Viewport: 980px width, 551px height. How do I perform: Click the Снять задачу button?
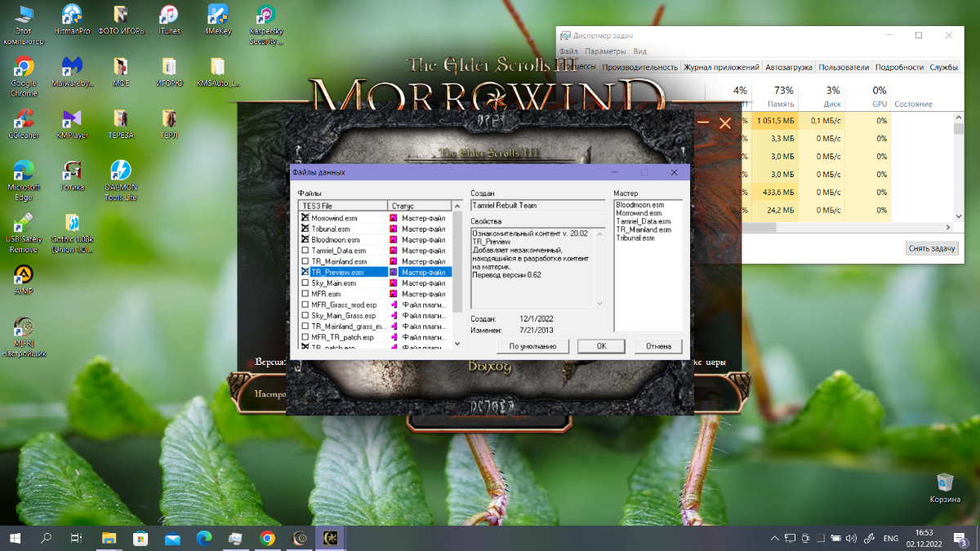930,248
